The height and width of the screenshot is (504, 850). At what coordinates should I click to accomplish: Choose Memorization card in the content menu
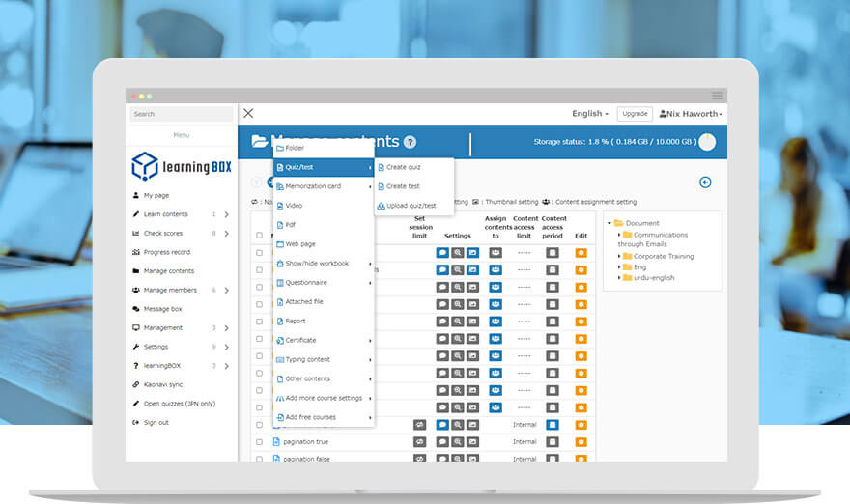(x=313, y=186)
